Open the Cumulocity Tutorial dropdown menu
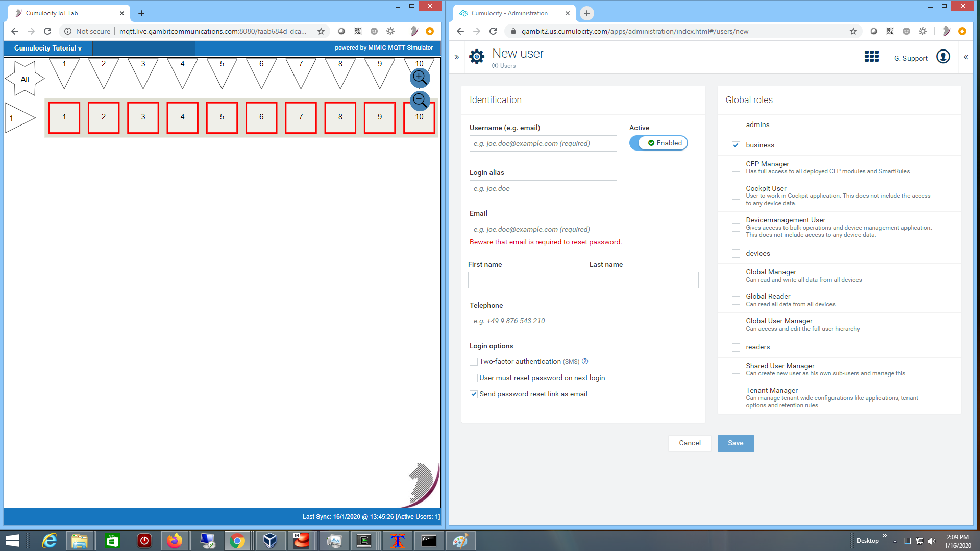The height and width of the screenshot is (551, 980). pyautogui.click(x=48, y=48)
